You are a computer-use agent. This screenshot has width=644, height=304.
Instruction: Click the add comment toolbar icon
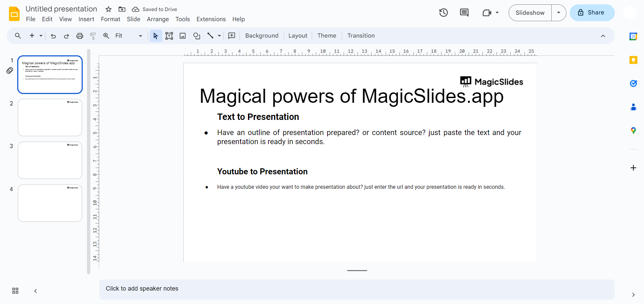tap(232, 36)
